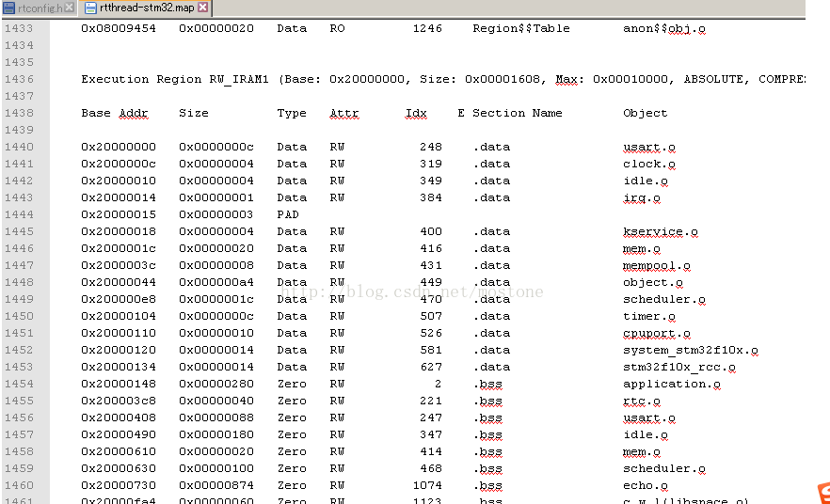Click address 0x08009454

pyautogui.click(x=119, y=28)
